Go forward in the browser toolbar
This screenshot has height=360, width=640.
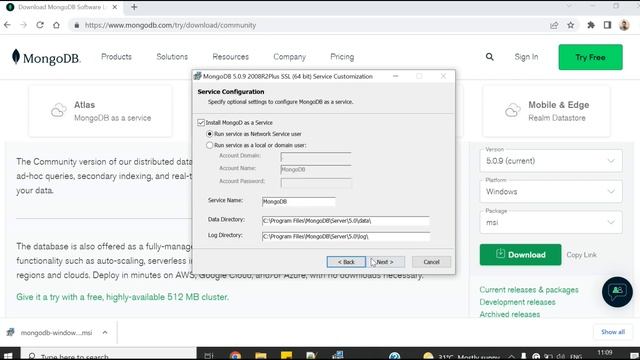point(23,25)
